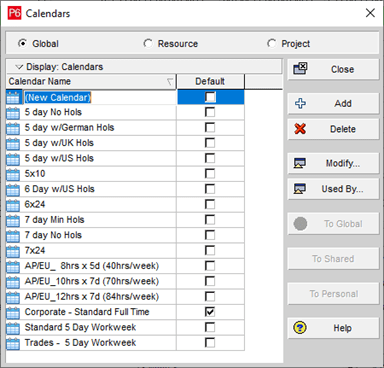Expand the Display: Calendars options bar
384x368 pixels.
(144, 67)
